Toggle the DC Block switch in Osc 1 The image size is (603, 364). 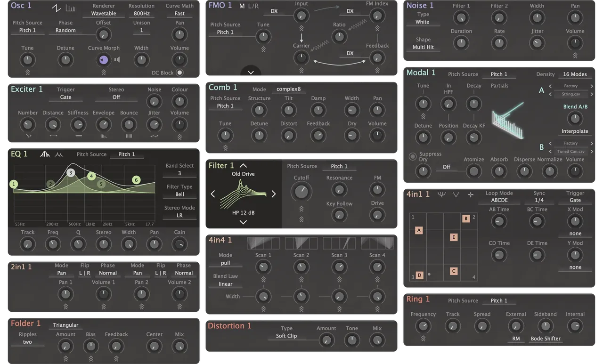(179, 73)
